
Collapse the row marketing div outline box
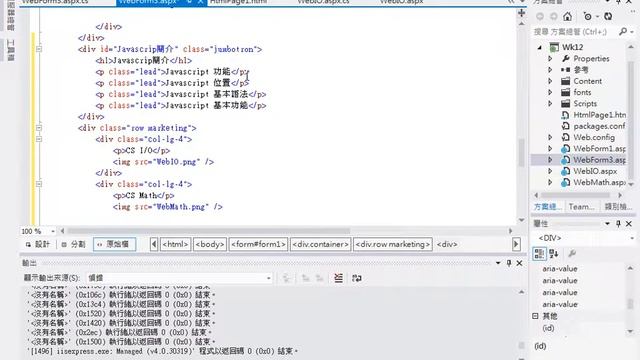[x=39, y=128]
